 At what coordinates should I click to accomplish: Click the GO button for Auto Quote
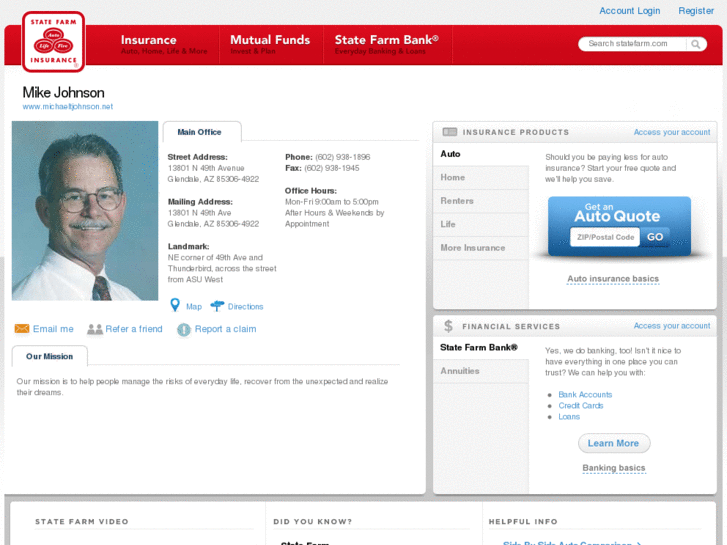[655, 237]
